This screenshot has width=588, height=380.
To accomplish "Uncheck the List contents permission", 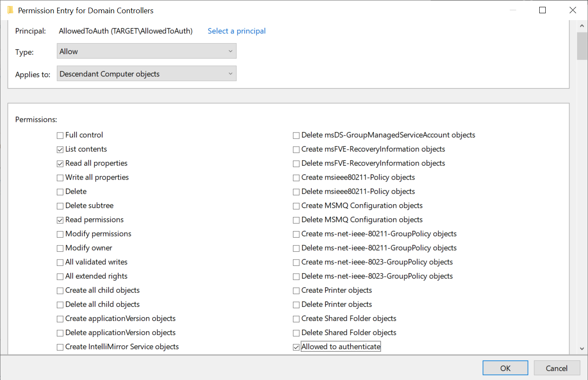I will pos(60,150).
